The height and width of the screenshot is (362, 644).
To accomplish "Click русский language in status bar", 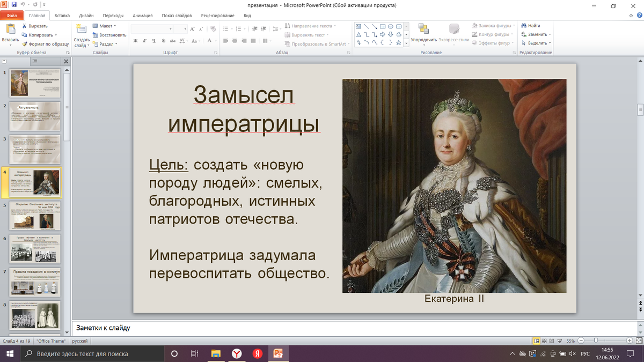I will click(x=80, y=341).
